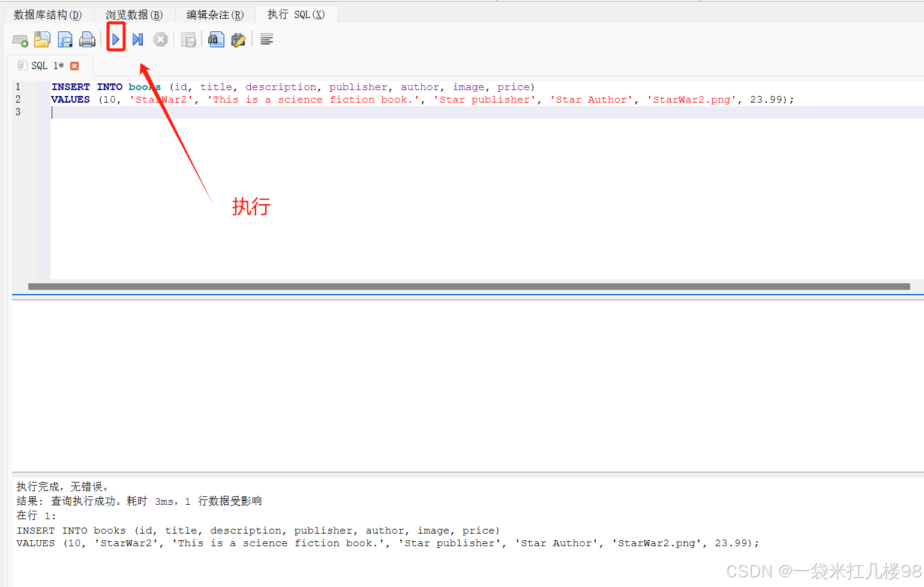Close the SQL 1 tab
The image size is (924, 587).
(74, 66)
